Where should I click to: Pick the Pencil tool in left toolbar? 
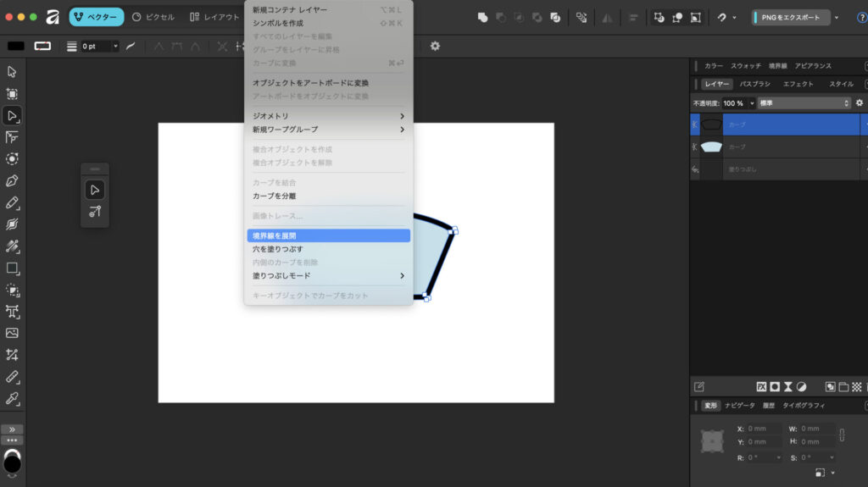12,202
